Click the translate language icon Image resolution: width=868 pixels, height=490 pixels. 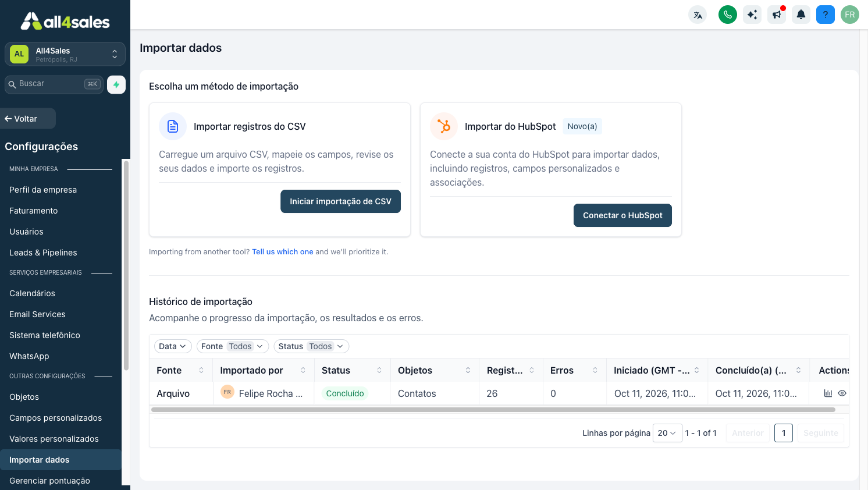click(x=698, y=15)
